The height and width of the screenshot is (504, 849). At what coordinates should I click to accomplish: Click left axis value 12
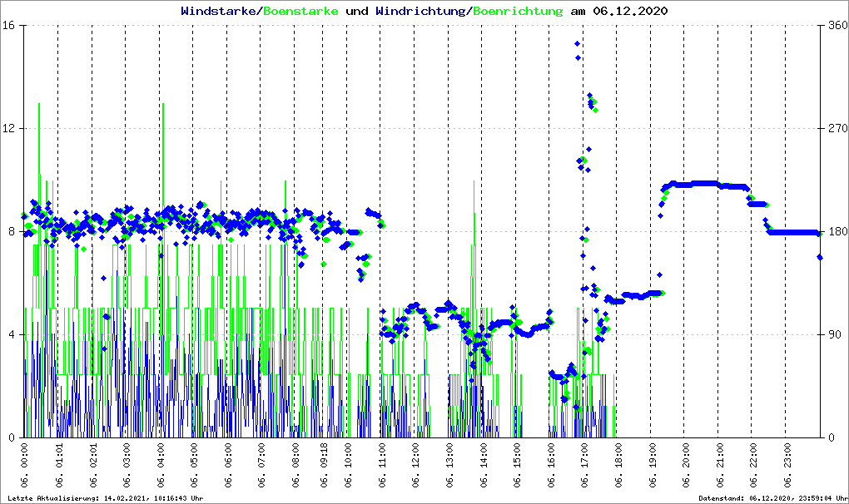pyautogui.click(x=8, y=129)
